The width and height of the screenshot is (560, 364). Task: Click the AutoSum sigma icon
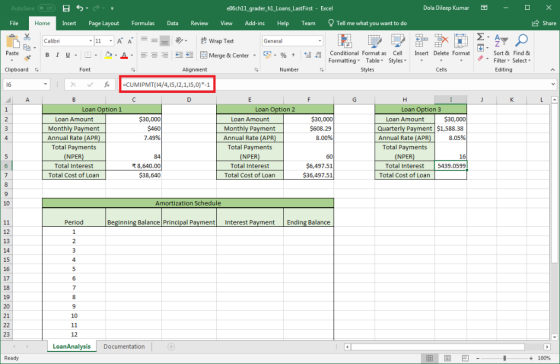481,37
